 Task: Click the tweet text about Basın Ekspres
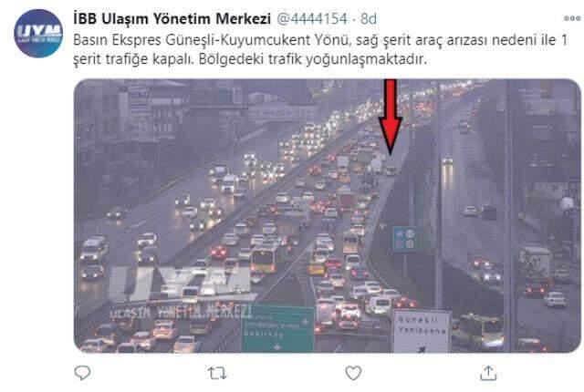[320, 49]
